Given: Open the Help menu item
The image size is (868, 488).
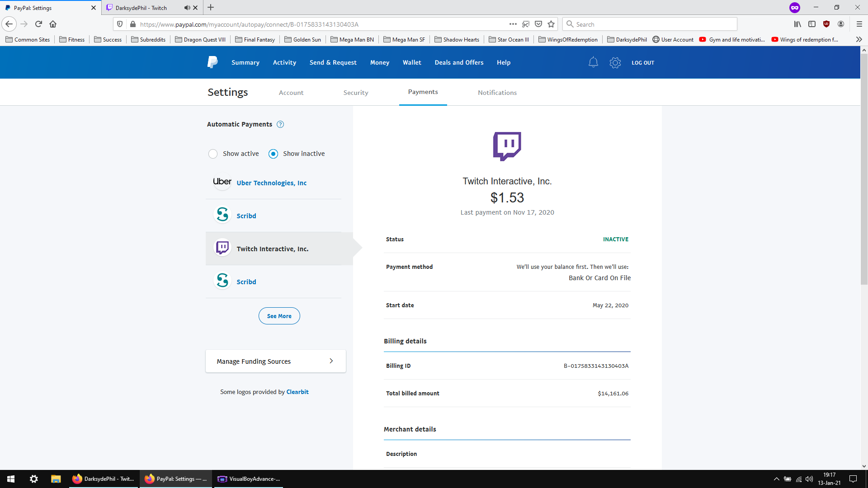Looking at the screenshot, I should [x=504, y=62].
